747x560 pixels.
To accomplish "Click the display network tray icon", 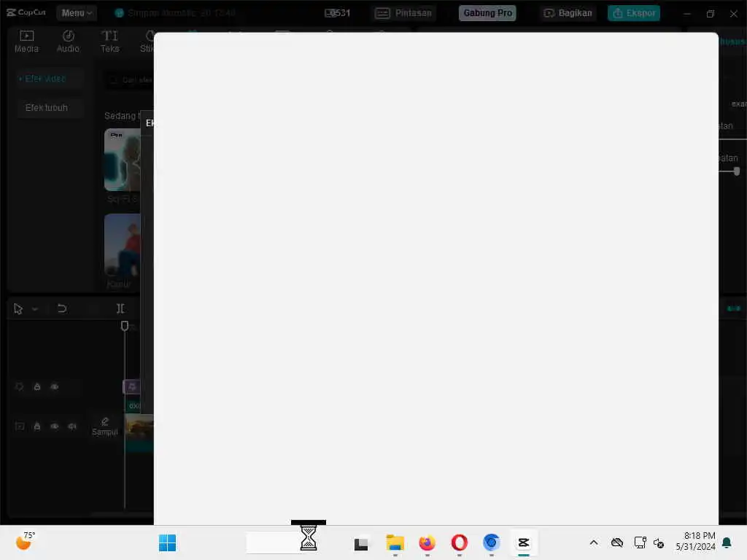I will point(640,542).
